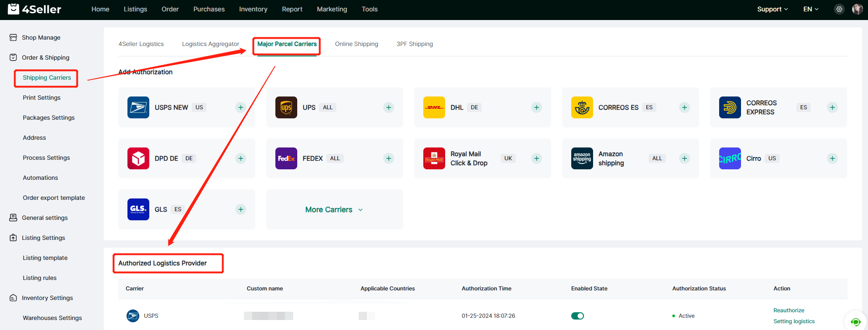The width and height of the screenshot is (868, 330).
Task: Go to Shipping Carriers in sidebar
Action: pyautogui.click(x=47, y=77)
